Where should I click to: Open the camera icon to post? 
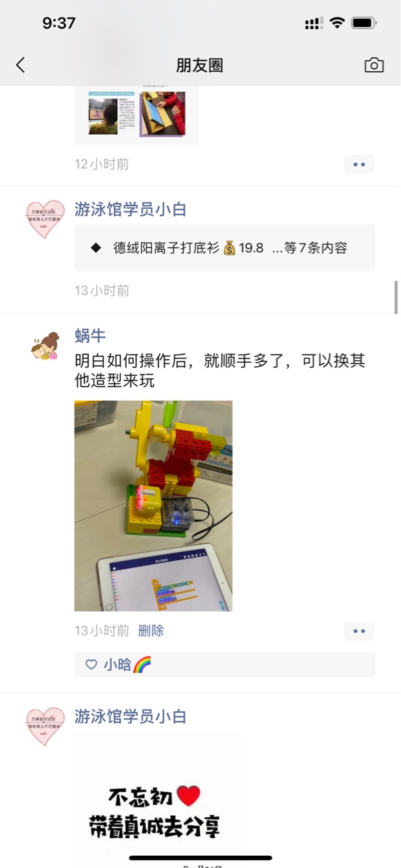pos(374,65)
